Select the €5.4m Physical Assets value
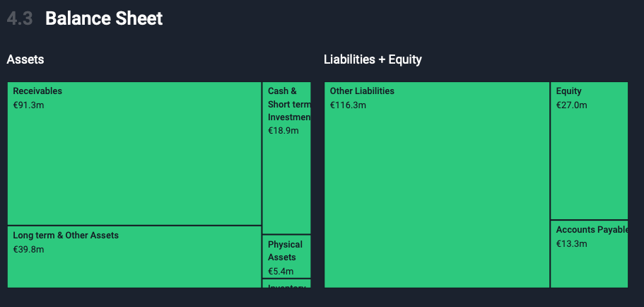Screen dimensions: 644x307 [x=281, y=272]
